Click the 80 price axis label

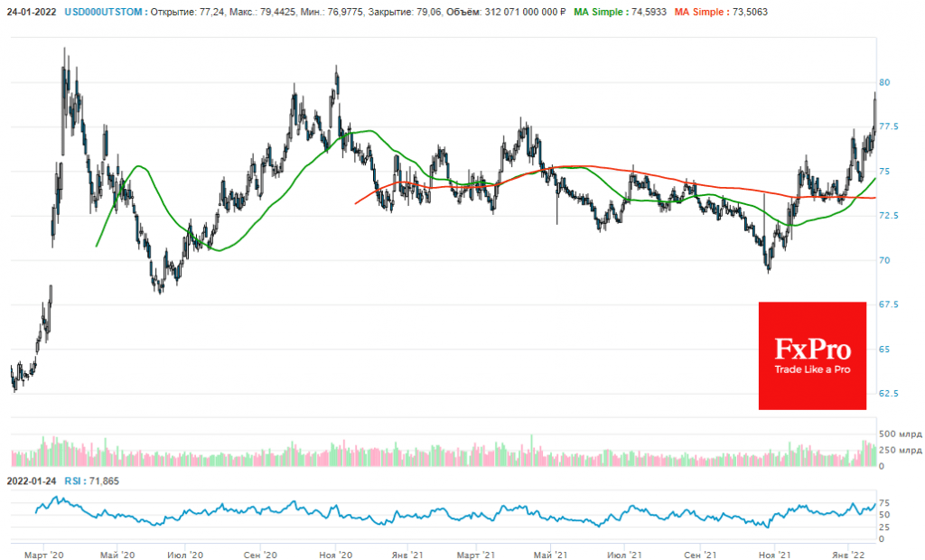887,82
